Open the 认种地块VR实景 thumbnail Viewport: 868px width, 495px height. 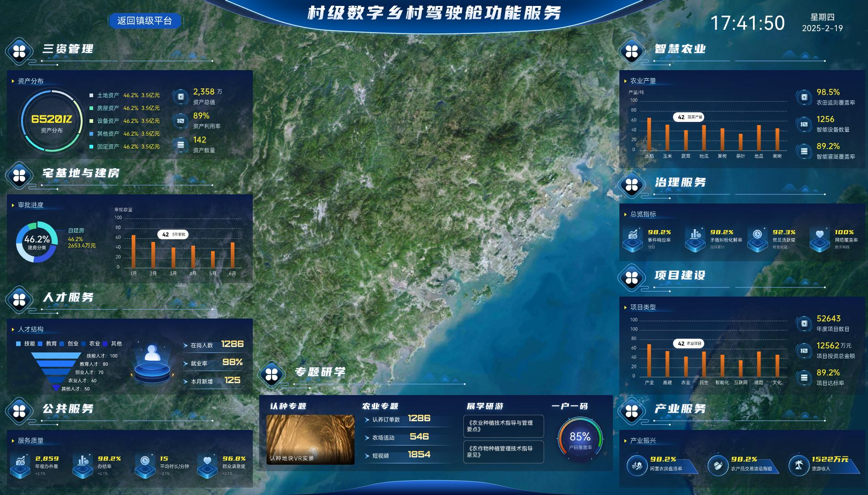pyautogui.click(x=310, y=440)
